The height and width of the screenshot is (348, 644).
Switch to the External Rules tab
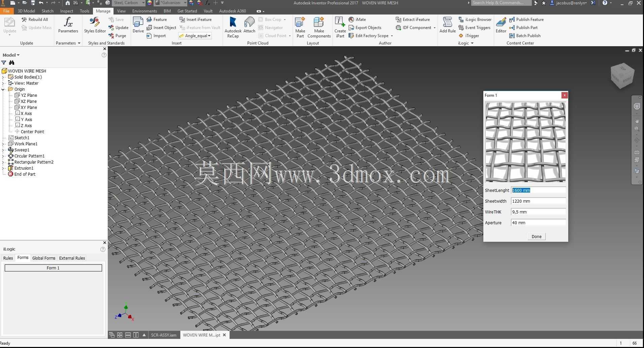(x=72, y=258)
